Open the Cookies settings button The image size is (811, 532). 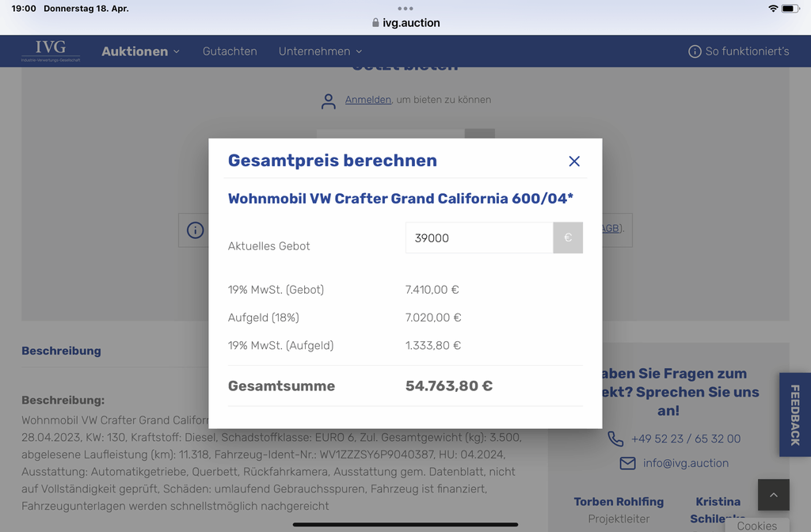(757, 526)
